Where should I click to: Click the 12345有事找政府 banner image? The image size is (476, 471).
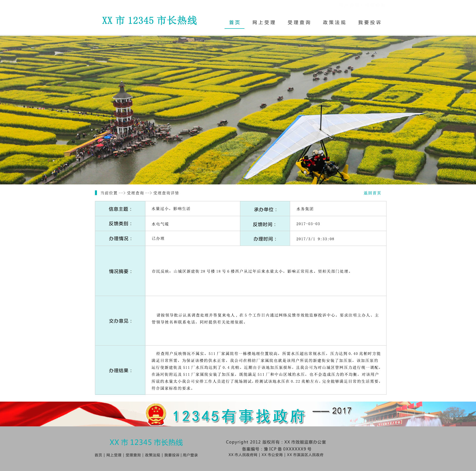click(x=239, y=416)
